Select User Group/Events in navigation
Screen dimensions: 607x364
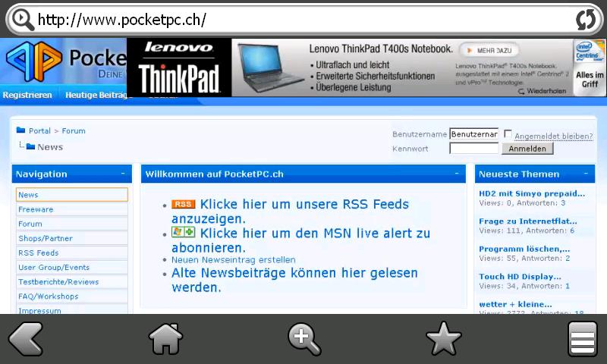click(x=71, y=267)
